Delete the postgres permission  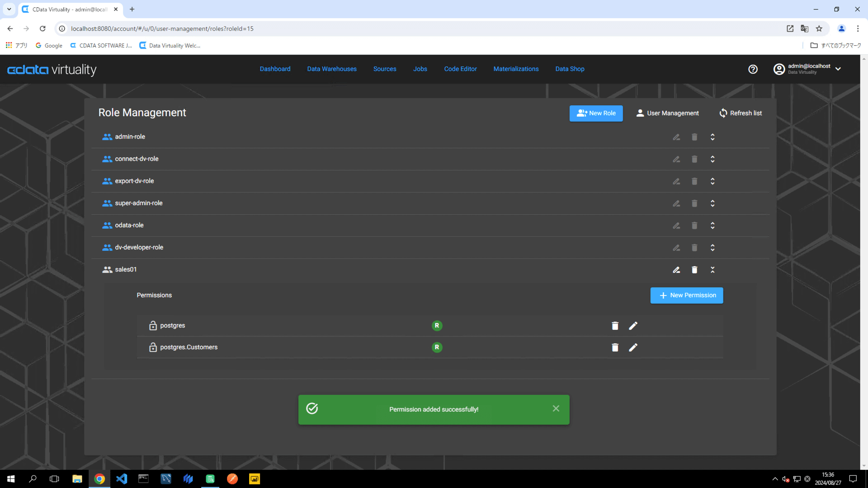[x=615, y=326]
